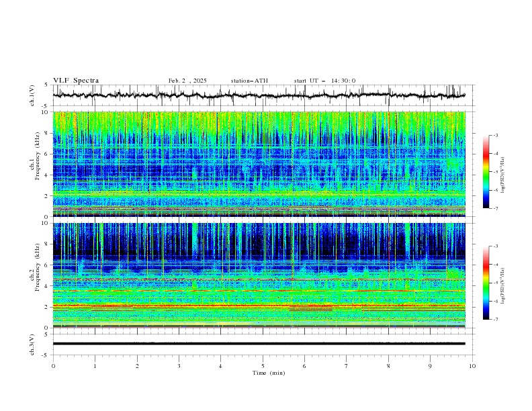Click the "-7" tick on the upper colorbar

coord(495,208)
